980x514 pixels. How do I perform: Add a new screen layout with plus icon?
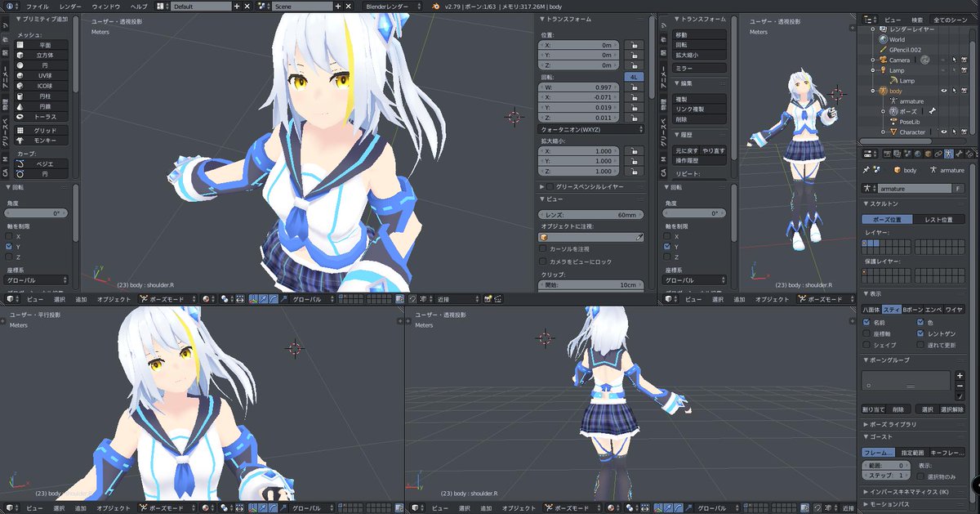pyautogui.click(x=237, y=6)
